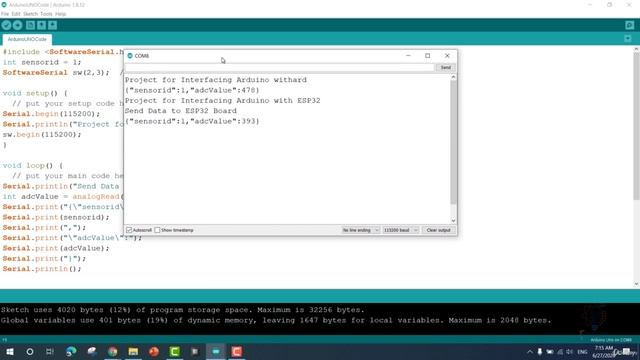
Task: Click the serial monitor vertical scrollbar thumb
Action: [453, 142]
